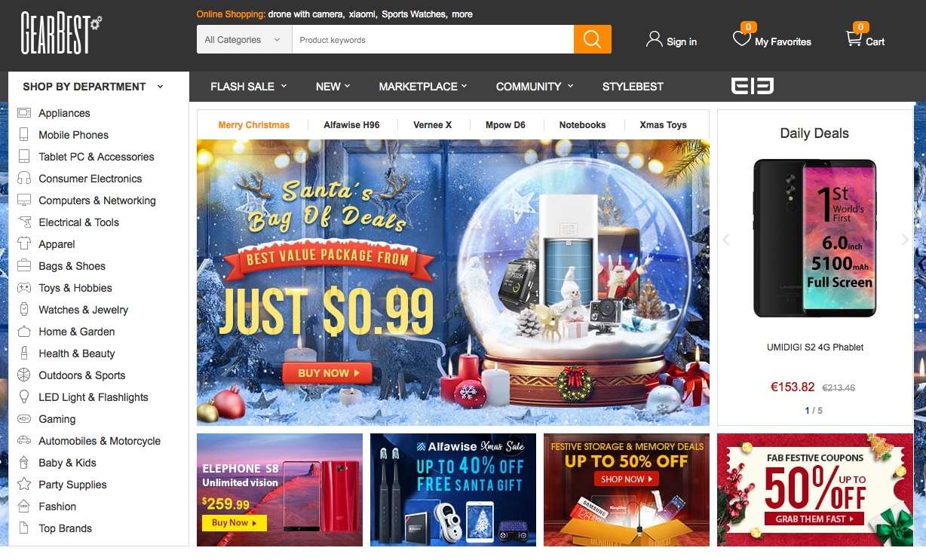Advance Daily Deals with the right arrow
This screenshot has height=560, width=926.
click(x=905, y=240)
